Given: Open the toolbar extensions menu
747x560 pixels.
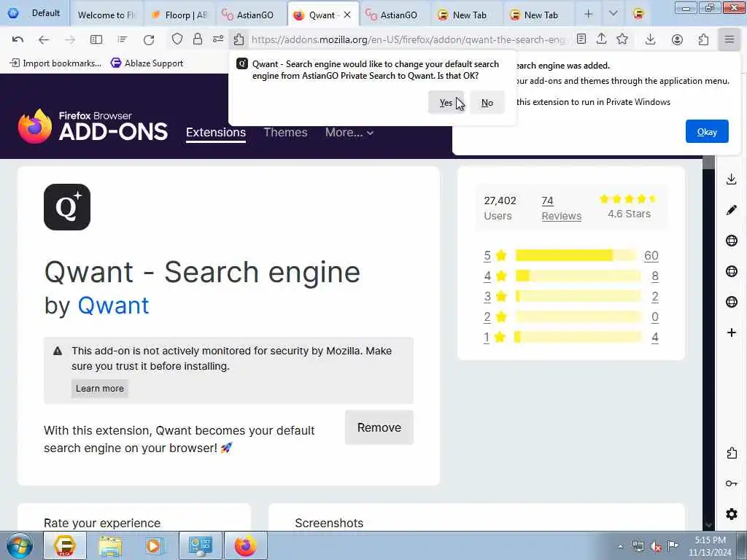Looking at the screenshot, I should tap(703, 39).
